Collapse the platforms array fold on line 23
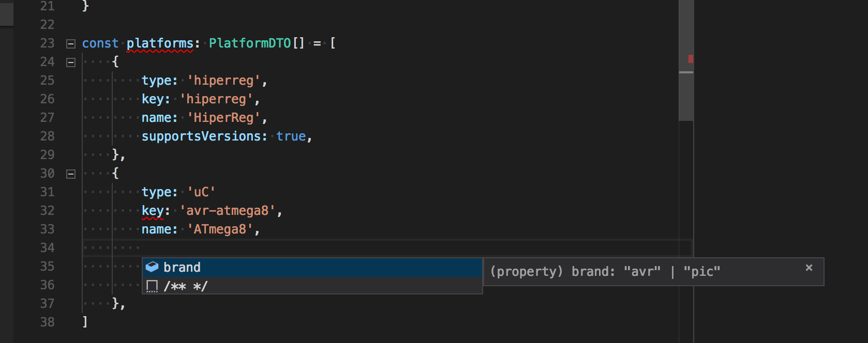Screen dimensions: 868x343 (71, 44)
